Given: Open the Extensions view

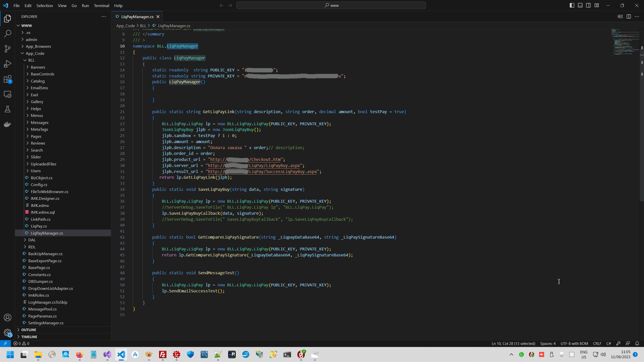Looking at the screenshot, I should click(x=8, y=79).
